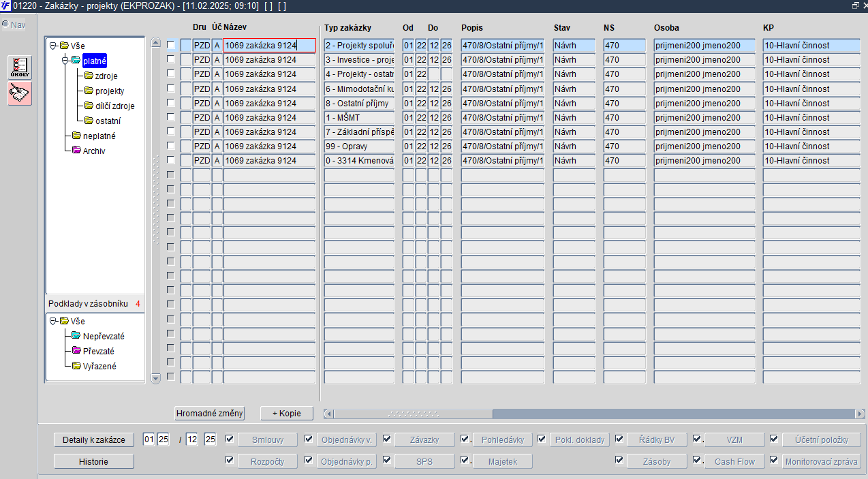
Task: Uncheck the checkbox before Rozpočty
Action: 229,460
